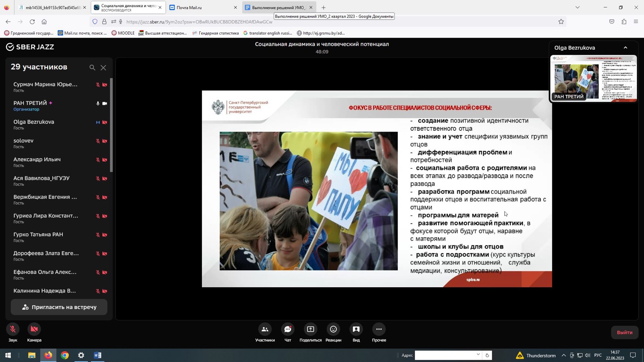Open the View layout icon
This screenshot has width=644, height=362.
(356, 329)
